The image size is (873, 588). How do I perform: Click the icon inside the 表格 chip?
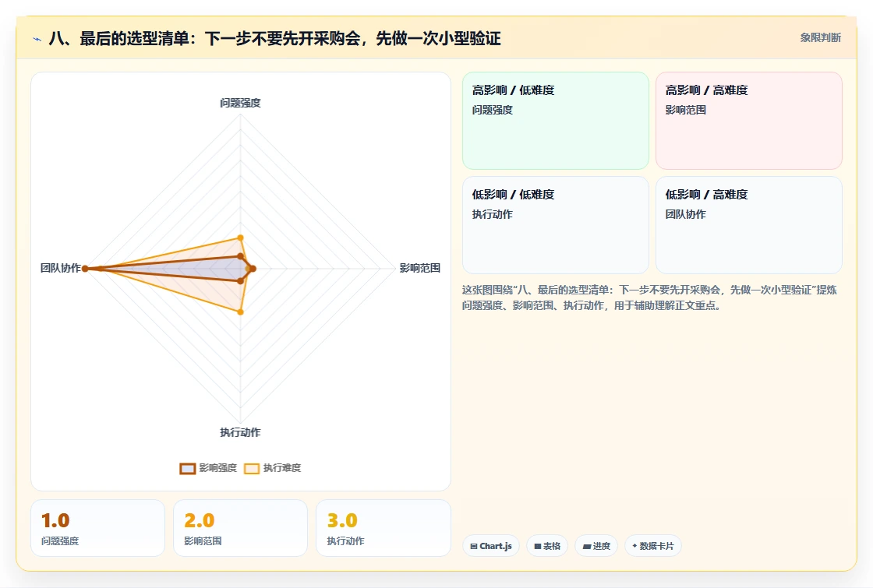click(538, 547)
